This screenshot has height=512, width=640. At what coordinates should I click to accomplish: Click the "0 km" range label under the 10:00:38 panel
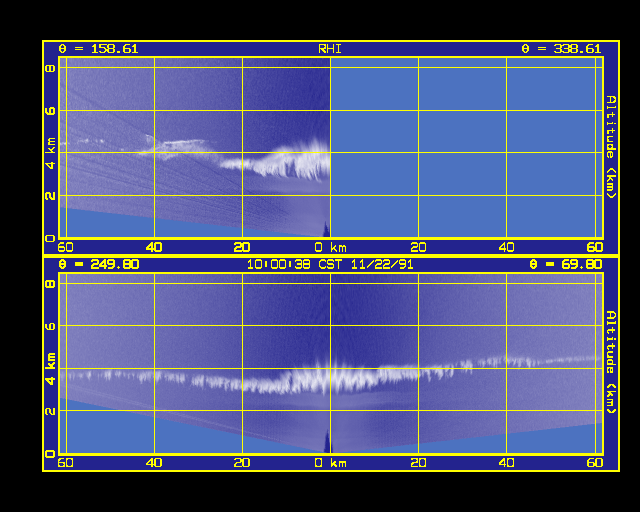[x=330, y=463]
